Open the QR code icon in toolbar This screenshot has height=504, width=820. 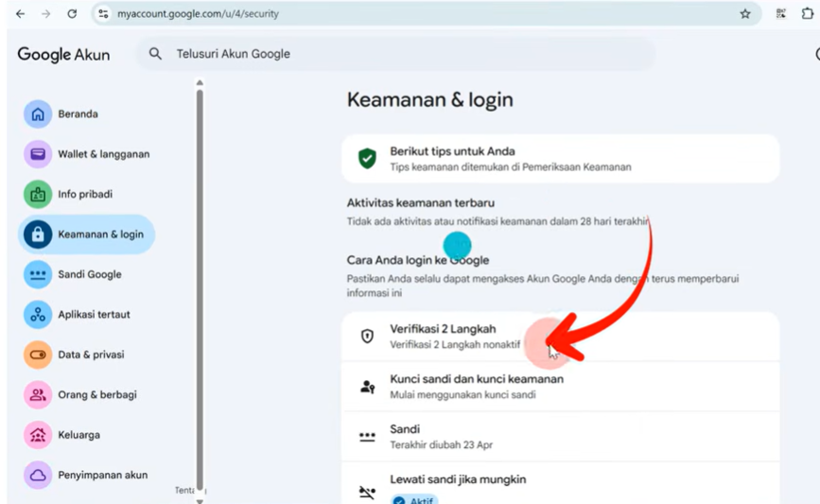[781, 14]
